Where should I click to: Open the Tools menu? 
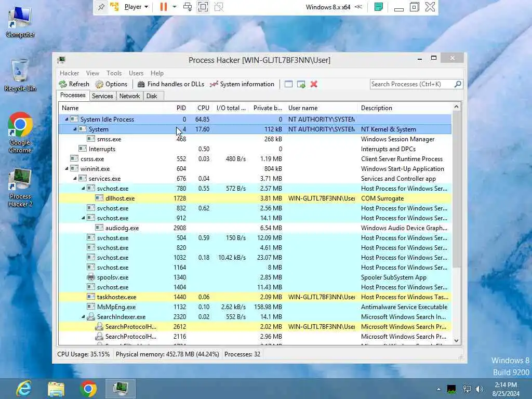click(114, 73)
